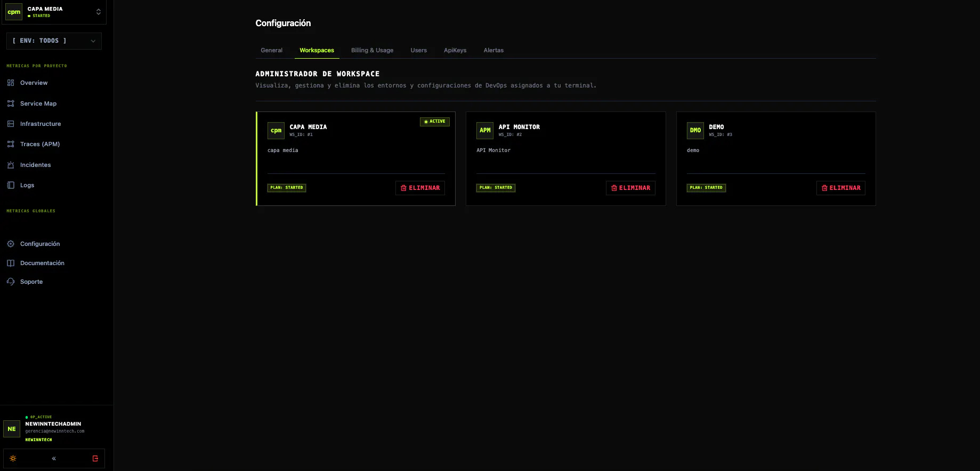Click the Infrastructure server icon

pyautogui.click(x=11, y=124)
